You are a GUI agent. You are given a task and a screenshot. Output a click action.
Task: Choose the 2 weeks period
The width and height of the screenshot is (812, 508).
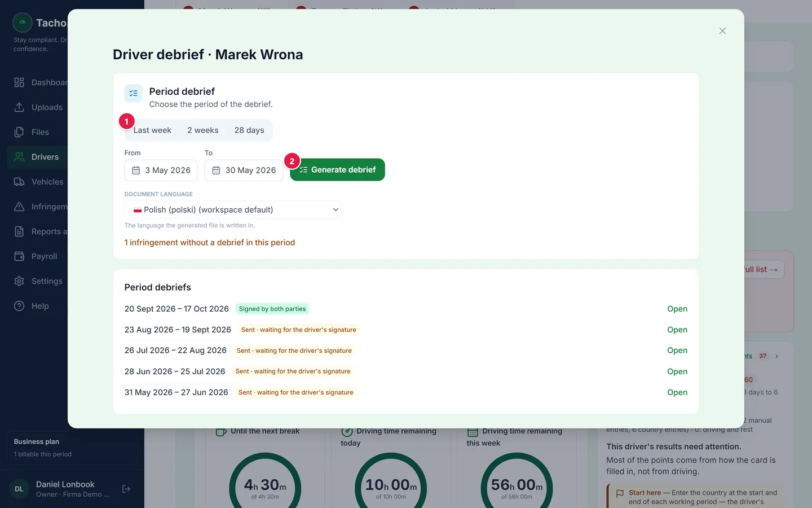point(203,130)
